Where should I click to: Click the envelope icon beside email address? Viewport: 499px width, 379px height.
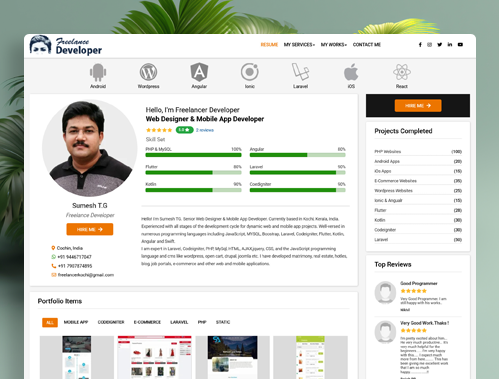pos(53,275)
